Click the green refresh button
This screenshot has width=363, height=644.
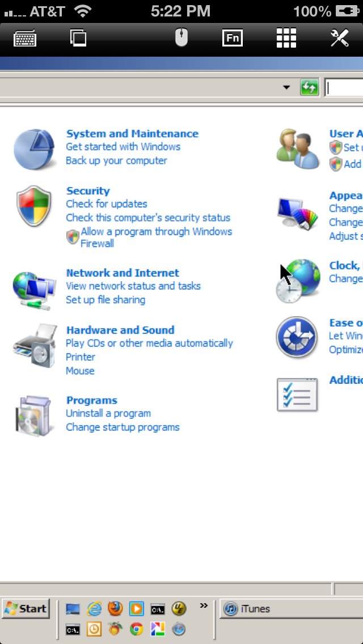(x=310, y=87)
